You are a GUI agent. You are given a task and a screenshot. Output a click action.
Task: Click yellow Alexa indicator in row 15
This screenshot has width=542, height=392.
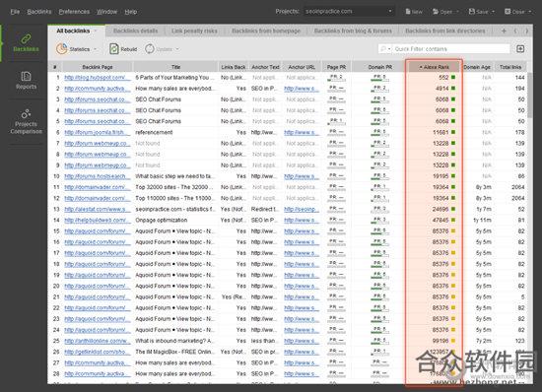(x=453, y=230)
